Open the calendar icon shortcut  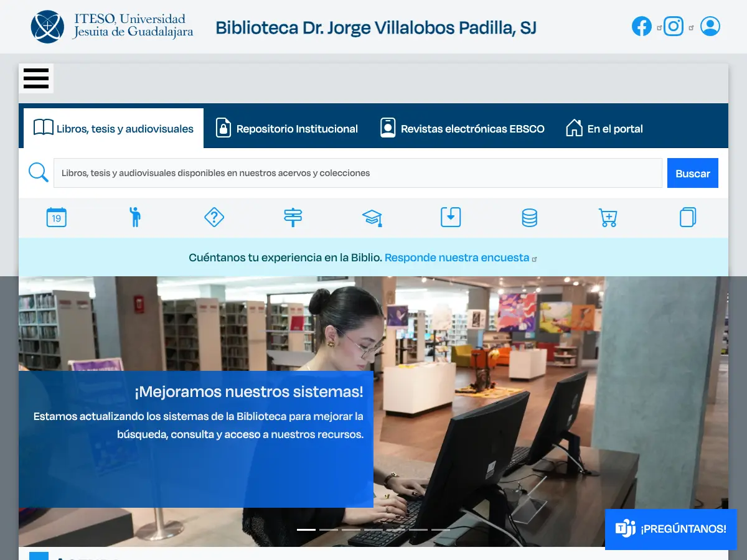[x=57, y=217]
